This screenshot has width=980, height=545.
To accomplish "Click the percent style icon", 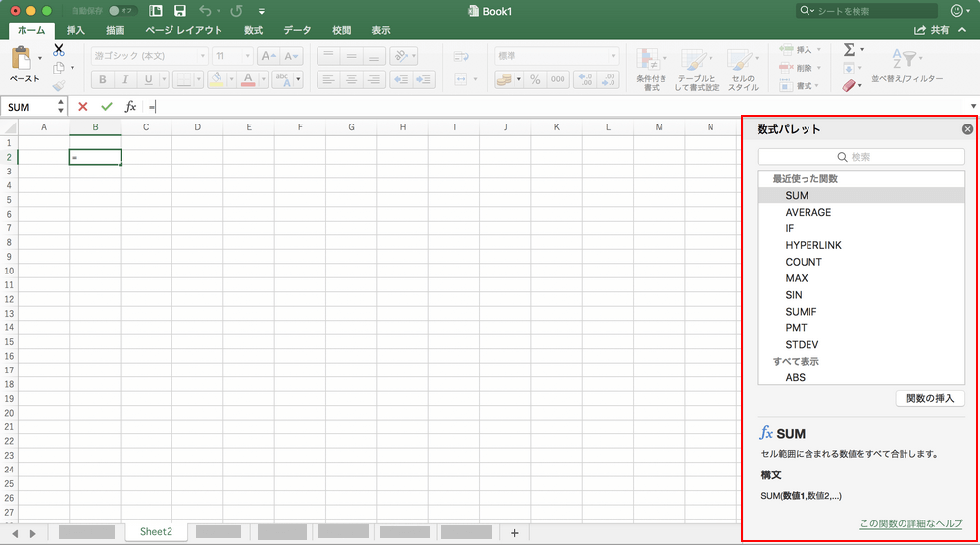I will (535, 79).
